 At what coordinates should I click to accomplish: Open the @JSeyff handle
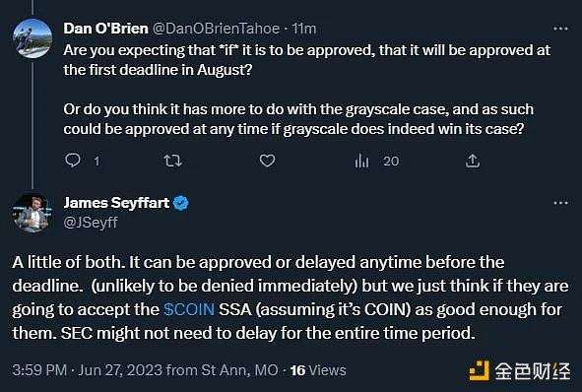click(91, 223)
